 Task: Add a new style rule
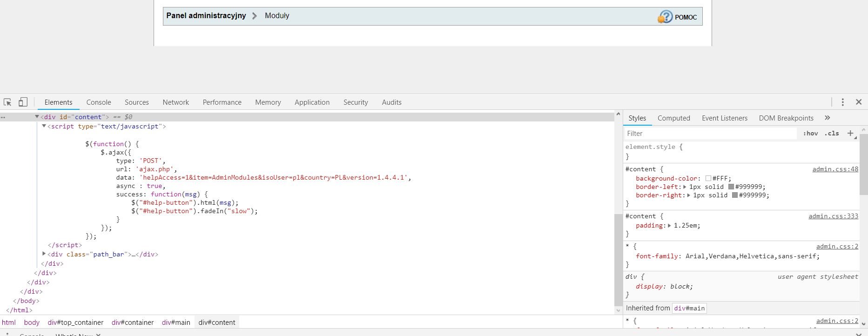tap(850, 134)
